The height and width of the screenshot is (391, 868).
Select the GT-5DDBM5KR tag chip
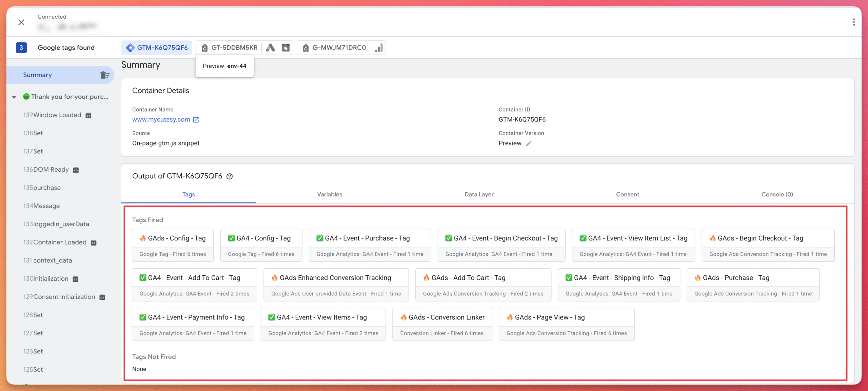(230, 48)
